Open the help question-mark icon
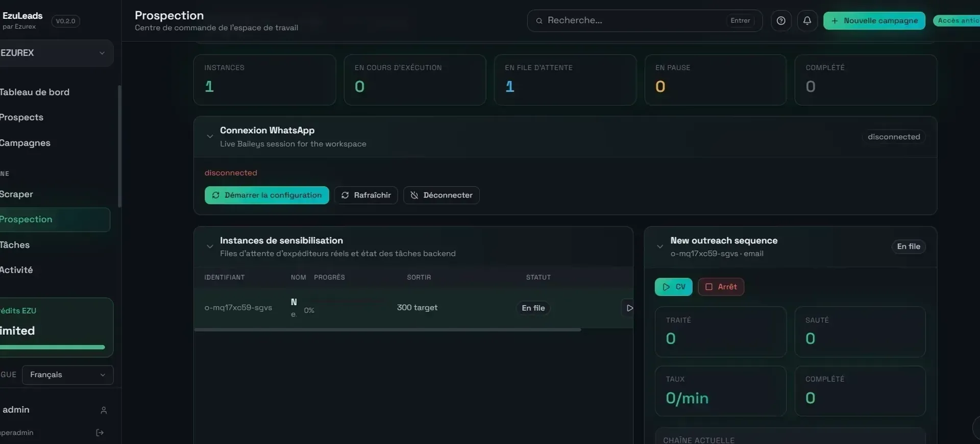The width and height of the screenshot is (980, 444). coord(781,21)
